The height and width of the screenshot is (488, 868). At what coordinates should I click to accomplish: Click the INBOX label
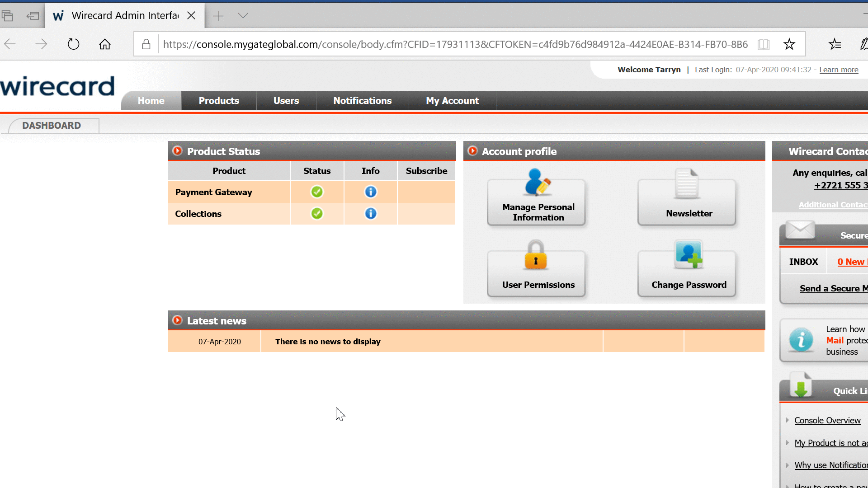coord(803,262)
